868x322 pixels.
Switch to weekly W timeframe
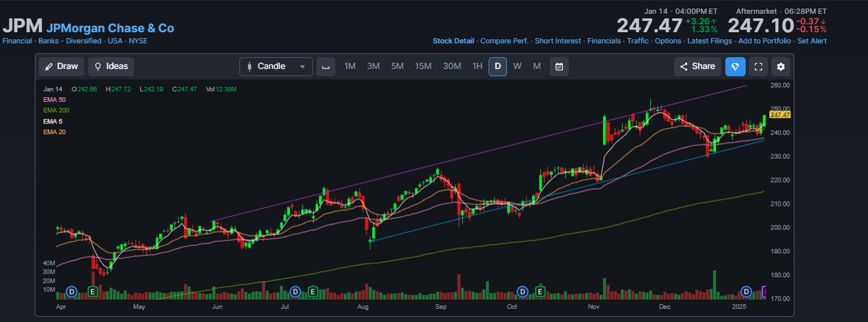pos(518,66)
